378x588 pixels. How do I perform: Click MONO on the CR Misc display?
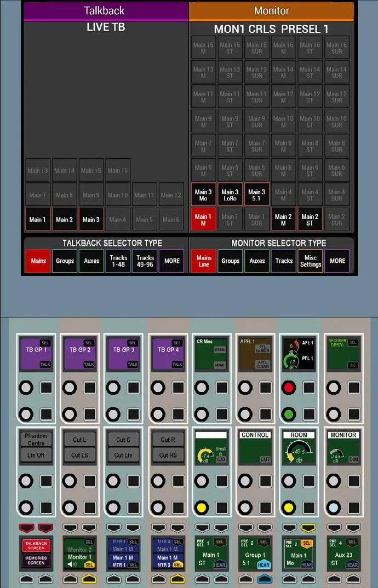coord(220,365)
